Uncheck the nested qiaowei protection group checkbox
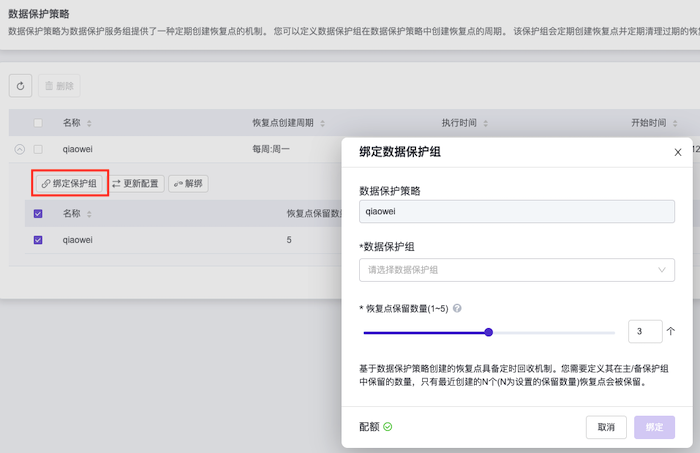 click(x=38, y=240)
